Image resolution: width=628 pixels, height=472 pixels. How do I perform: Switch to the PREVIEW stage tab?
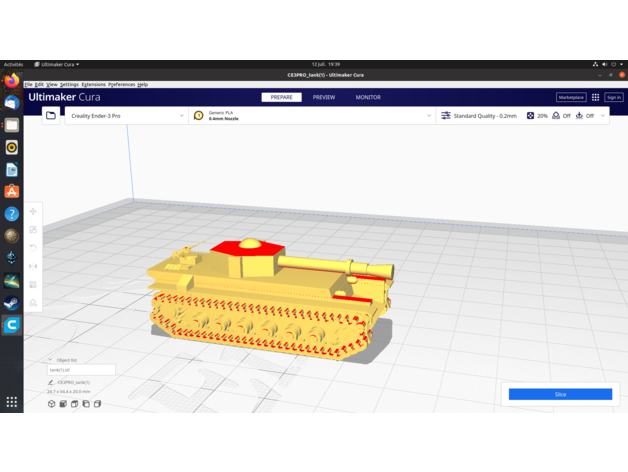(324, 97)
